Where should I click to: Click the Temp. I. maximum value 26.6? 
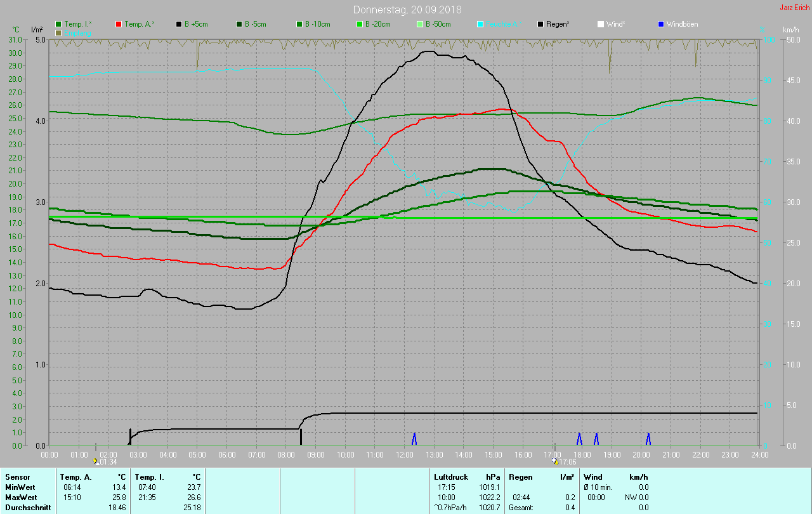click(x=194, y=497)
